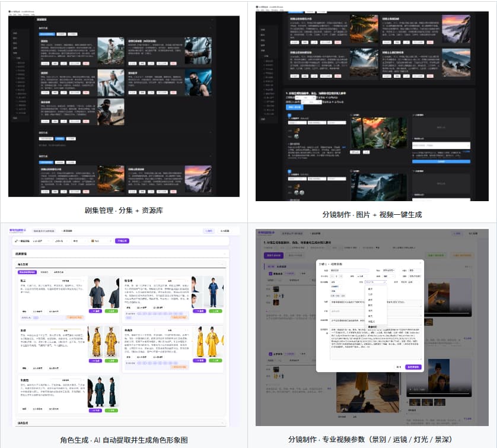Click the blue generate button below the step heading
The width and height of the screenshot is (497, 448).
pos(294,107)
